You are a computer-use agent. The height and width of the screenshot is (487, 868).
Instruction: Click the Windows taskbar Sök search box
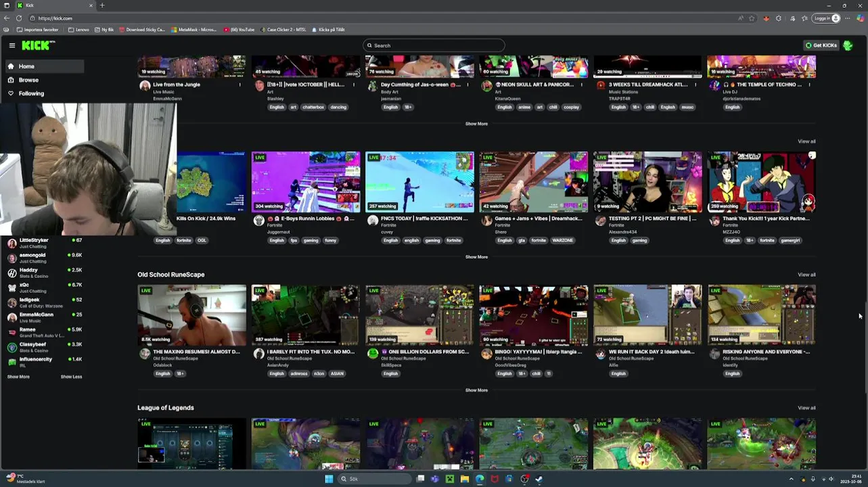pos(375,479)
